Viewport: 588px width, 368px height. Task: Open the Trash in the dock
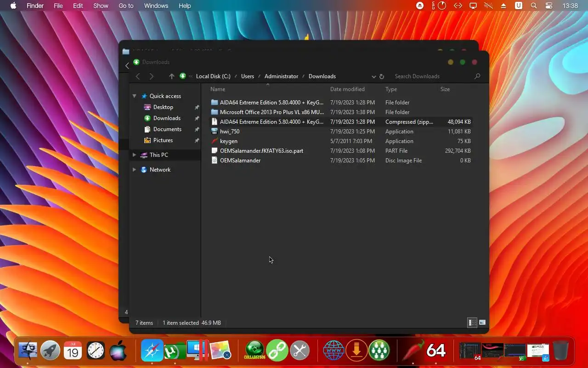560,351
